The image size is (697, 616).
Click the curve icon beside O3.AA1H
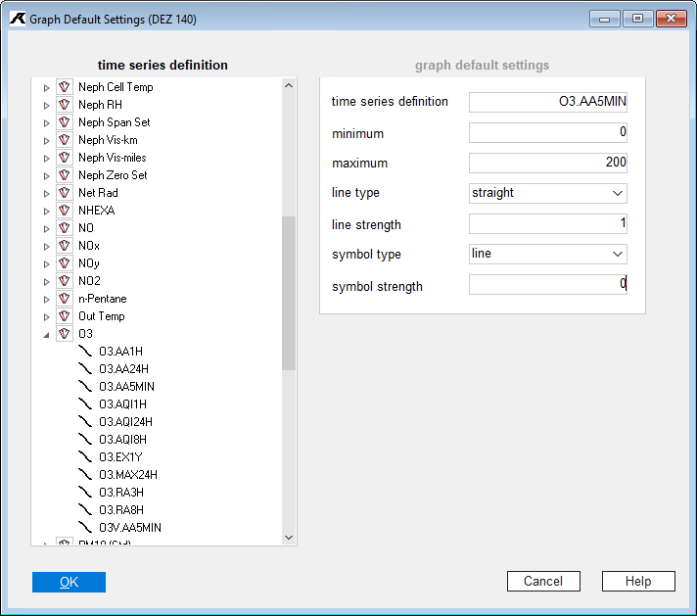pyautogui.click(x=85, y=351)
